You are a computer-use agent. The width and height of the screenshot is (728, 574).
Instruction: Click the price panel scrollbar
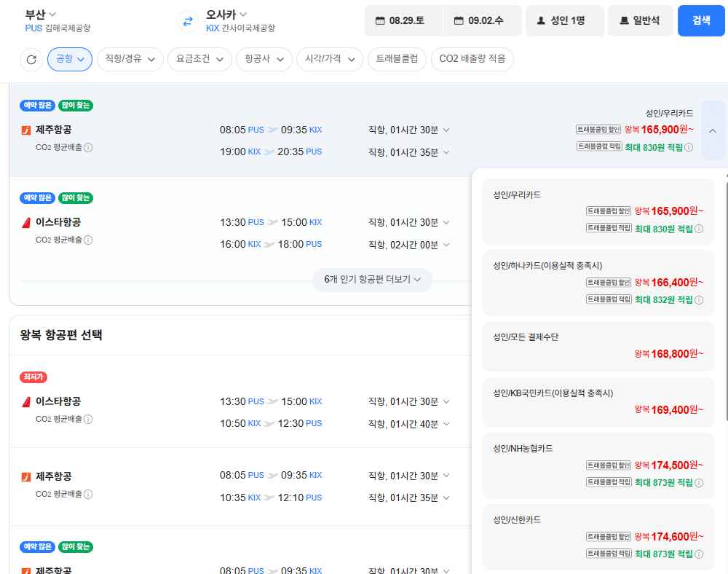click(x=726, y=301)
